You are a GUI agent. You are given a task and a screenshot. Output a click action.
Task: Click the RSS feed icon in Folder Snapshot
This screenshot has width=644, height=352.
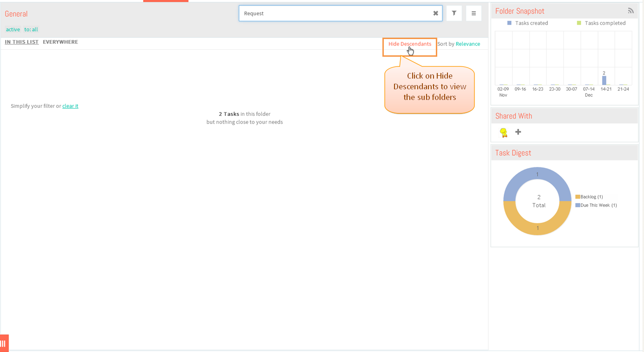pos(631,11)
